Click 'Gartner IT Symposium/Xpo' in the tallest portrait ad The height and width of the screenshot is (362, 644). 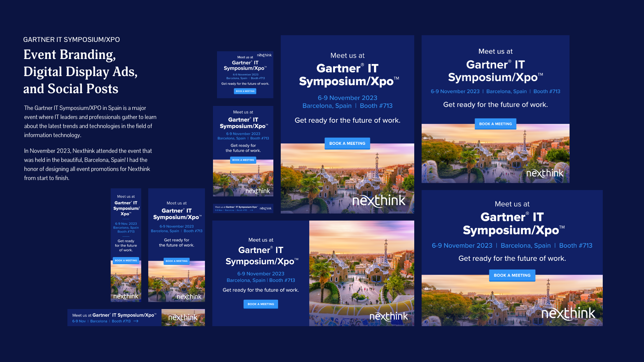pyautogui.click(x=349, y=75)
